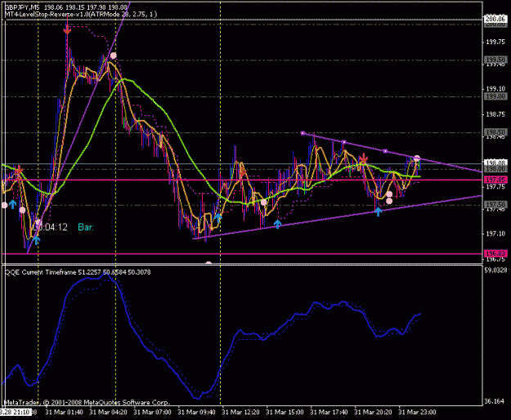Click the 199.10 price scale value

click(x=495, y=88)
